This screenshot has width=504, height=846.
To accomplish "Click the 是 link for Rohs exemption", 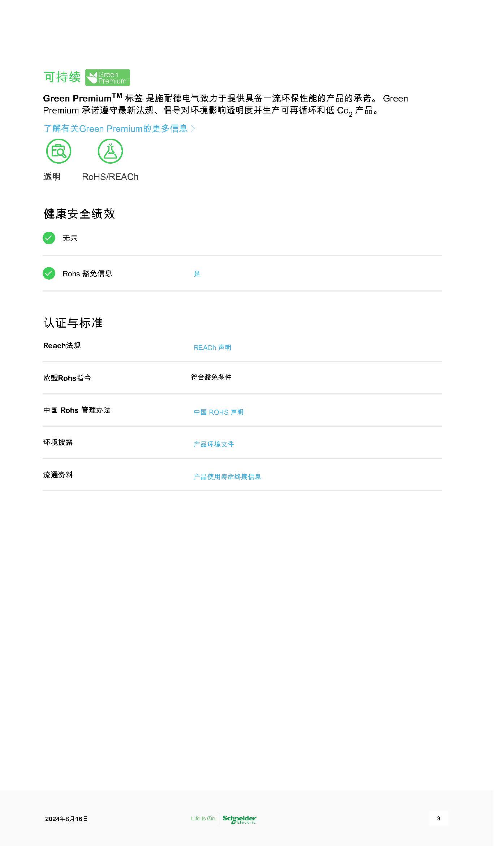I will coord(197,274).
